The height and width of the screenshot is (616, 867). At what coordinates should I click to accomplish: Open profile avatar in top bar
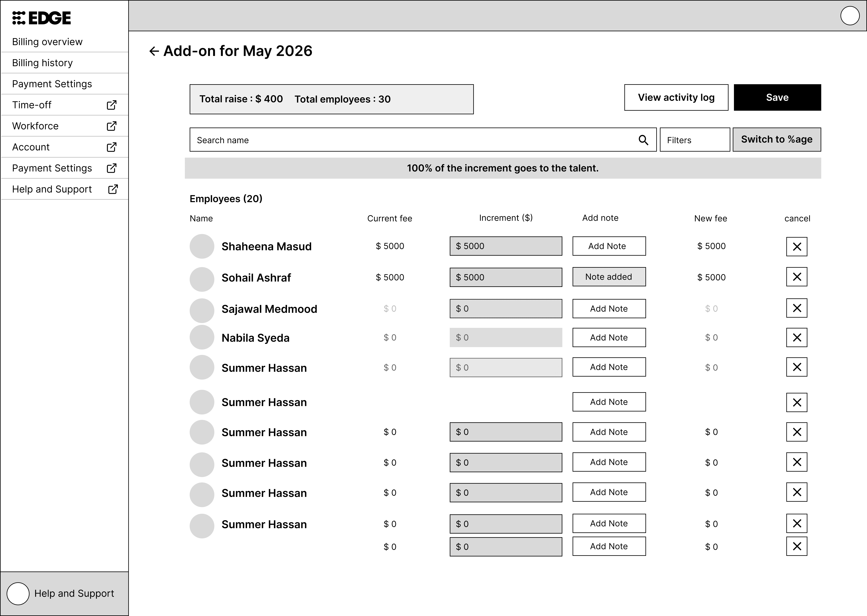(850, 16)
